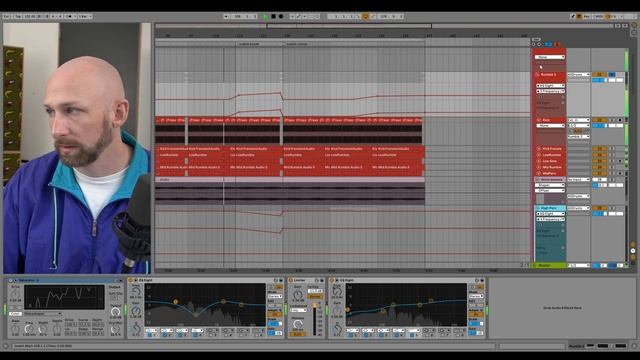Select the 'subtle break' locator

point(249,44)
